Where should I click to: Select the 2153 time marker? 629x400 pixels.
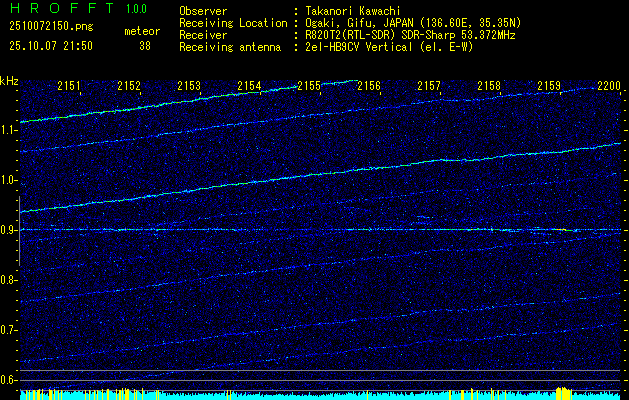[x=189, y=87]
